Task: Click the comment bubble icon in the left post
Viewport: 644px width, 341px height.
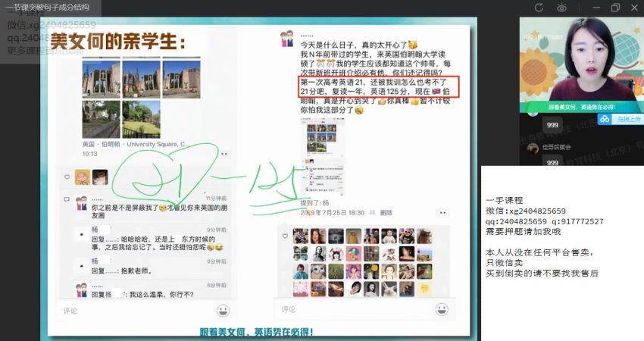Action: 67,199
